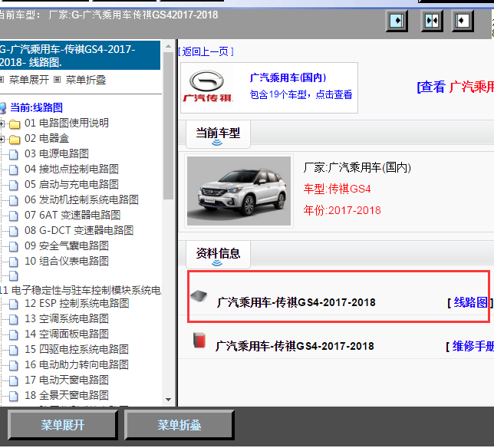Image resolution: width=494 pixels, height=448 pixels.
Task: Click the 维修手册 row title 广汽乘用车-传祺GS4-2017-2018
Action: pos(295,347)
